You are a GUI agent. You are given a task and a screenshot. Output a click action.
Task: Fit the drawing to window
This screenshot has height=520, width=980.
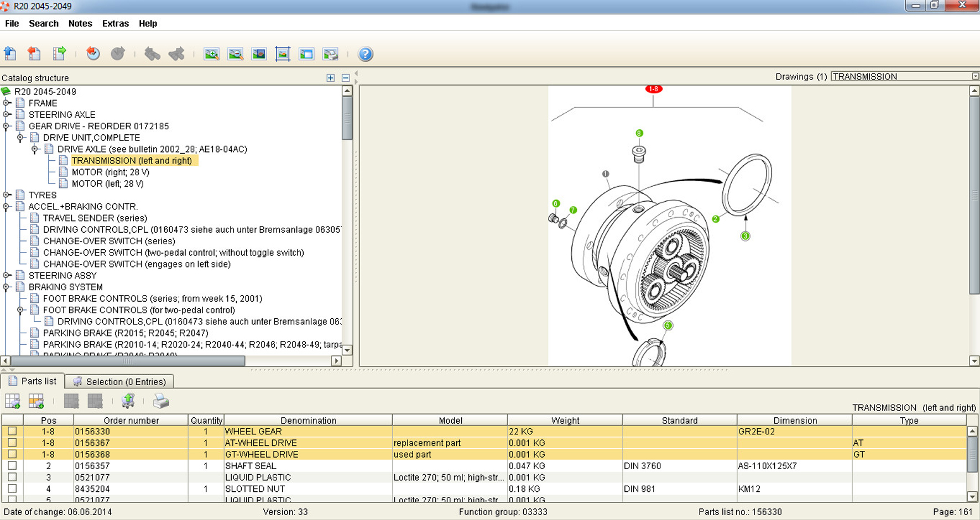[283, 54]
